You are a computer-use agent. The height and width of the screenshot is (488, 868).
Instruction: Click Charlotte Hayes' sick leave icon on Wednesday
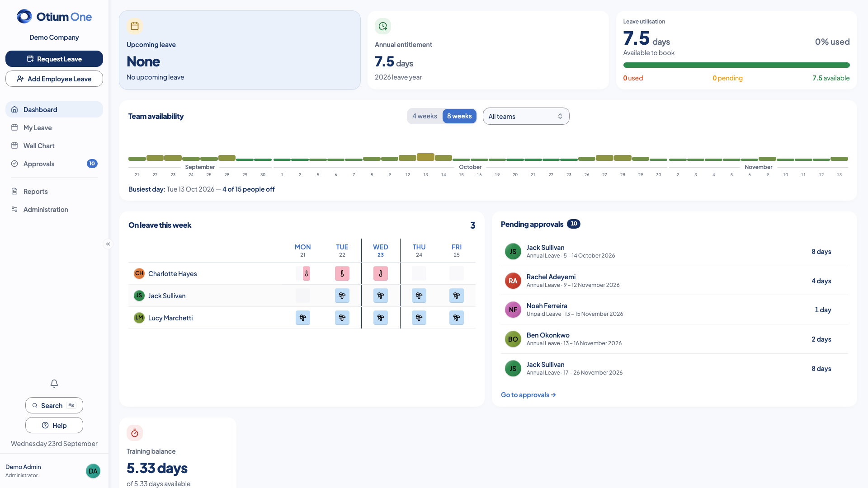point(381,273)
